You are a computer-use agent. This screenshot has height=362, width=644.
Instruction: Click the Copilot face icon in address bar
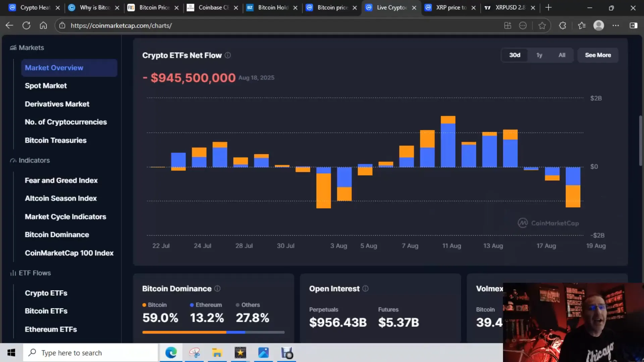pyautogui.click(x=523, y=25)
